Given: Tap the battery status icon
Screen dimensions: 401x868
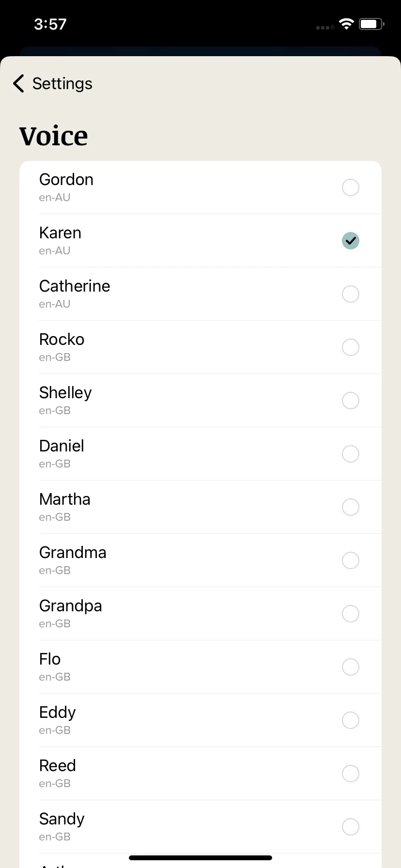Looking at the screenshot, I should pyautogui.click(x=371, y=24).
